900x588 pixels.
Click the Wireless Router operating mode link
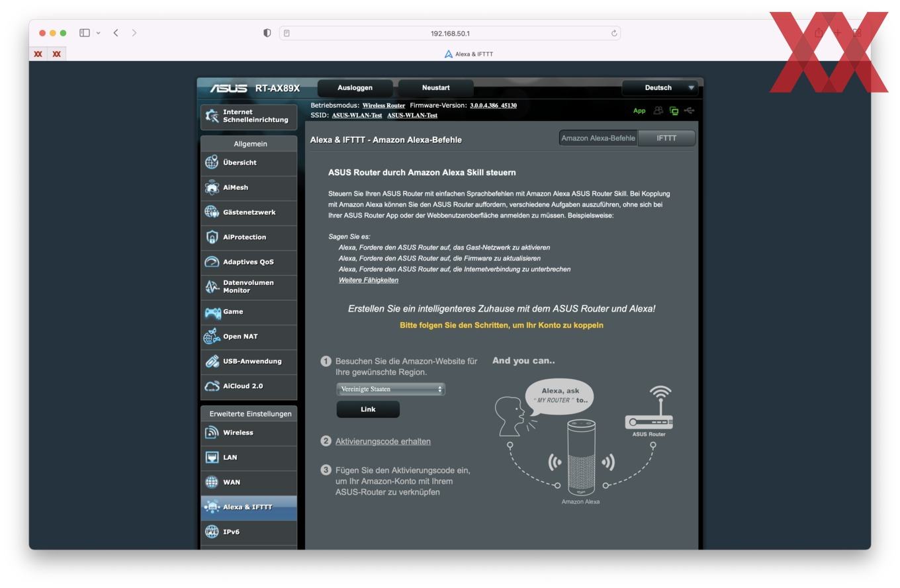[x=384, y=106]
